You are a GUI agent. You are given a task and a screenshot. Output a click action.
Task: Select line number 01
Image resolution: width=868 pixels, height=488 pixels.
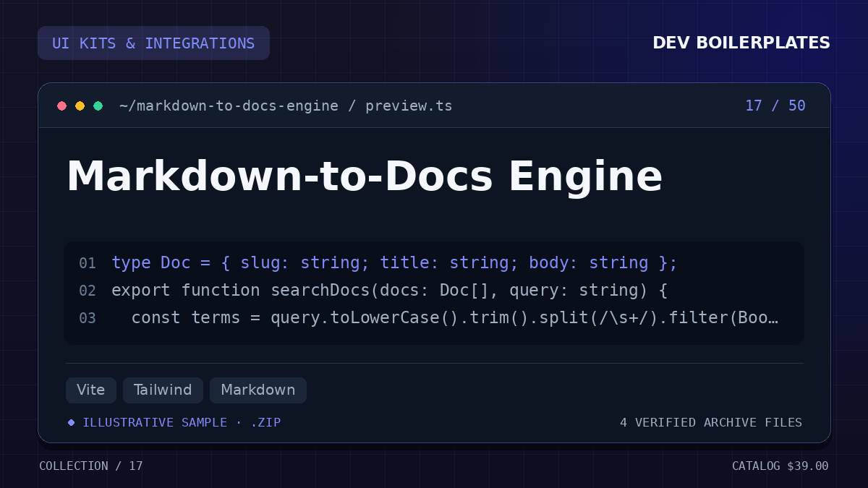click(x=88, y=263)
